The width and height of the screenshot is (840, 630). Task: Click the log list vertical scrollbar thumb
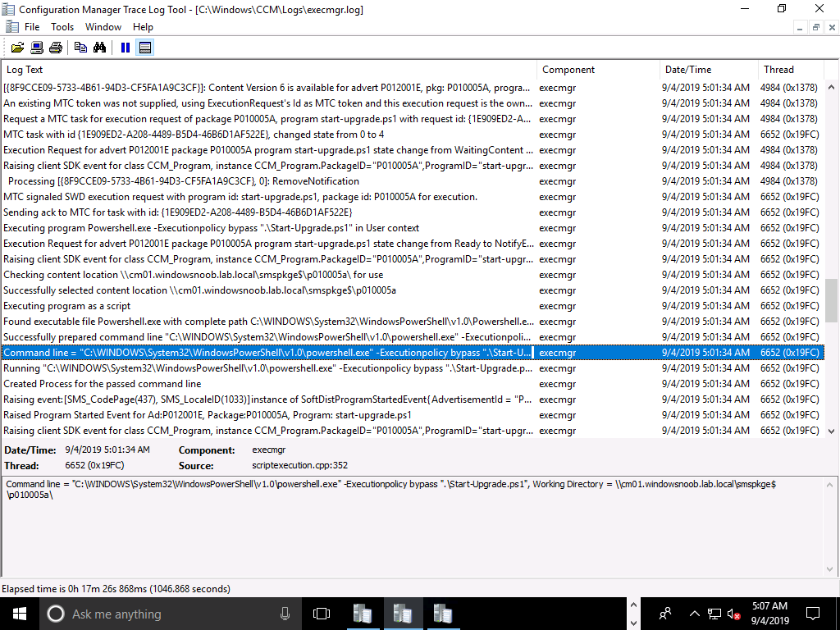coord(832,300)
